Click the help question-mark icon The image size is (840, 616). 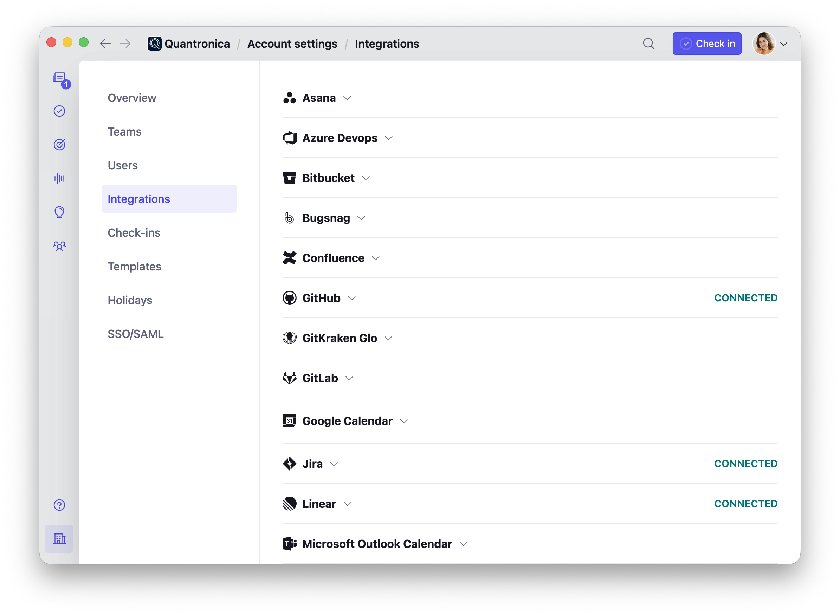(59, 505)
